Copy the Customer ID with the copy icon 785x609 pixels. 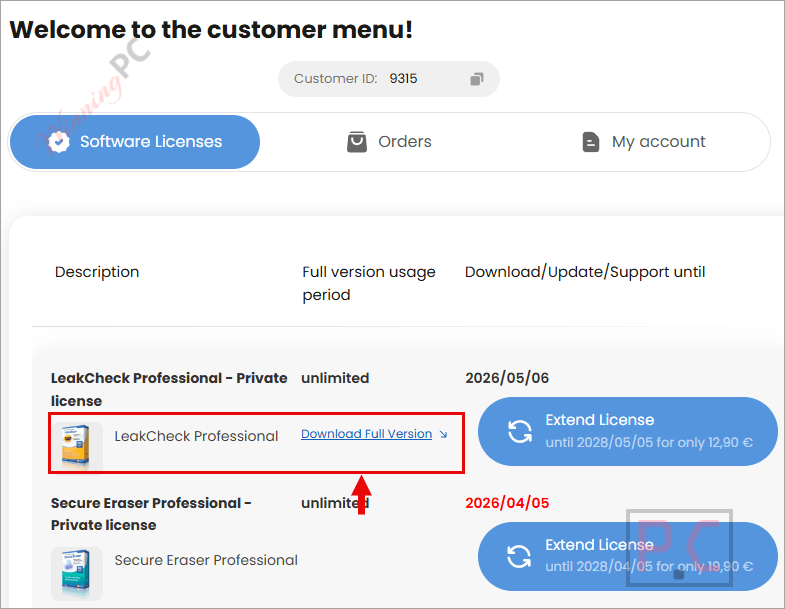pos(477,79)
